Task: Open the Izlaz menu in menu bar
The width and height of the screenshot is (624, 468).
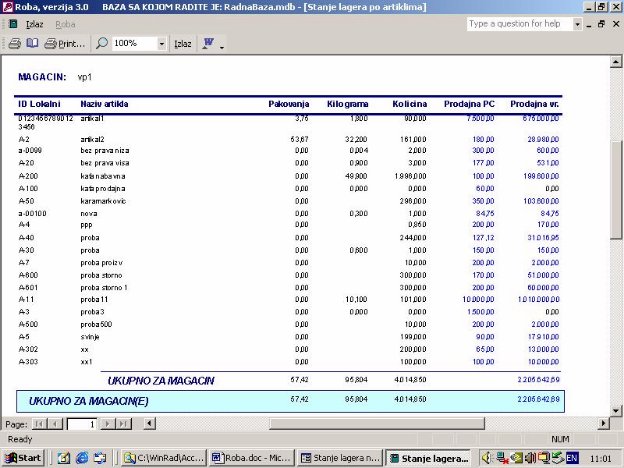Action: click(x=34, y=23)
